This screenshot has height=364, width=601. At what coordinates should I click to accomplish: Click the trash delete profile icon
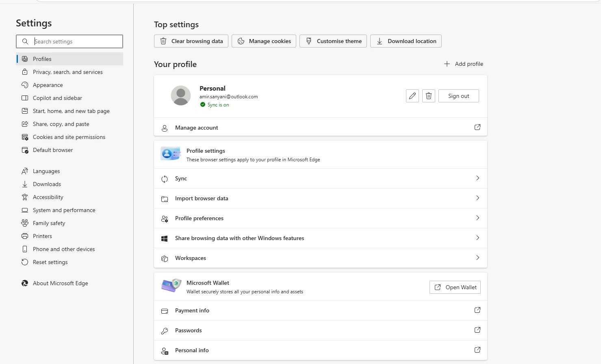click(428, 96)
